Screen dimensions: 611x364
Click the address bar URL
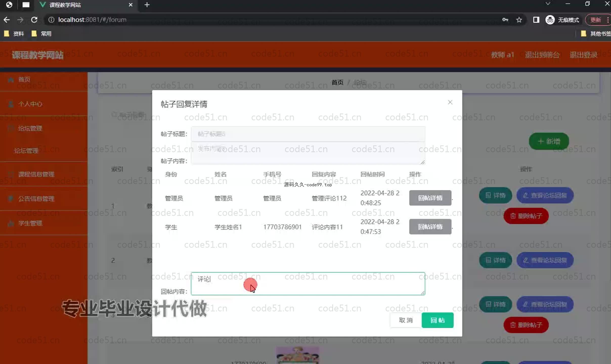tap(92, 20)
